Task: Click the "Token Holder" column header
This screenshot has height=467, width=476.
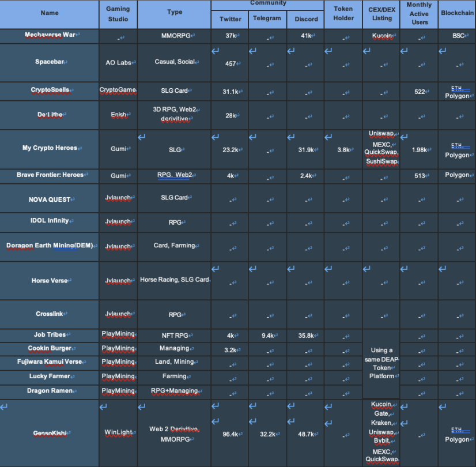Action: click(343, 14)
